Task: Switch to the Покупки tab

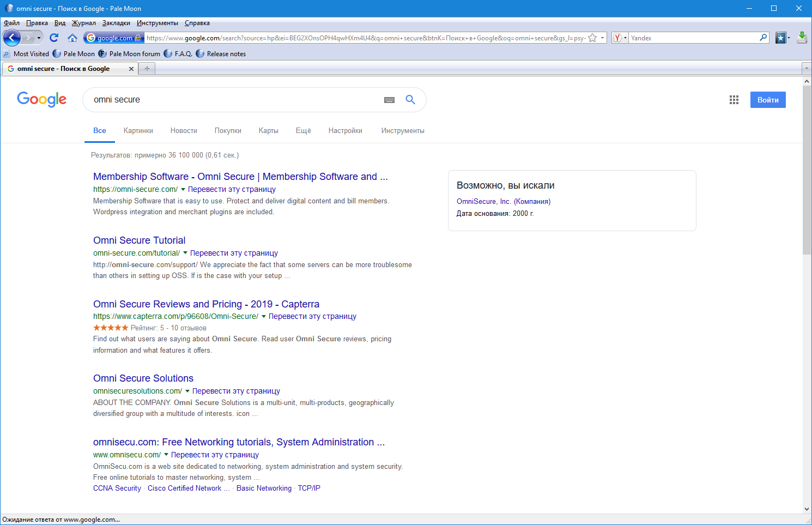Action: click(x=228, y=131)
